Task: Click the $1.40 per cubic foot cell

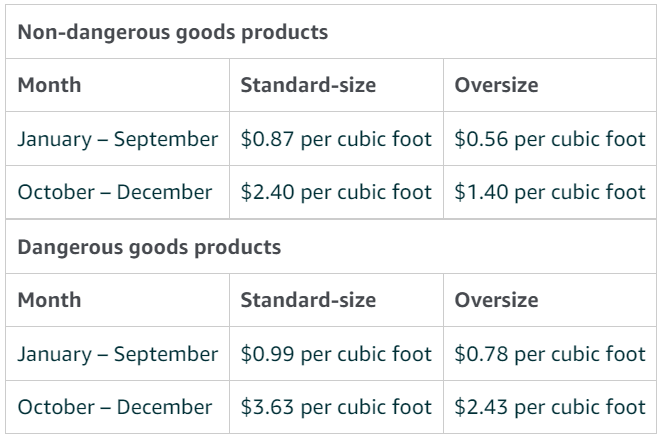Action: [x=550, y=192]
